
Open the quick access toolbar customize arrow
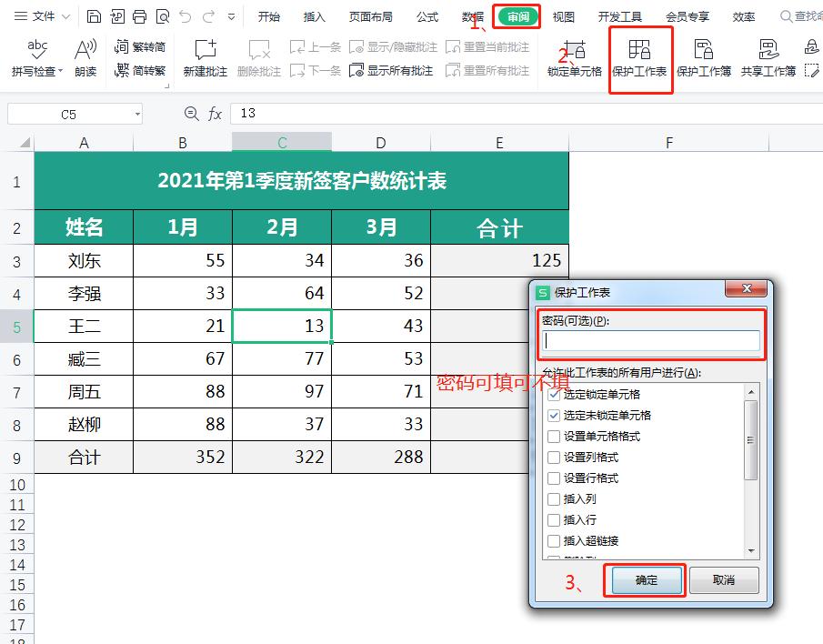pos(232,16)
